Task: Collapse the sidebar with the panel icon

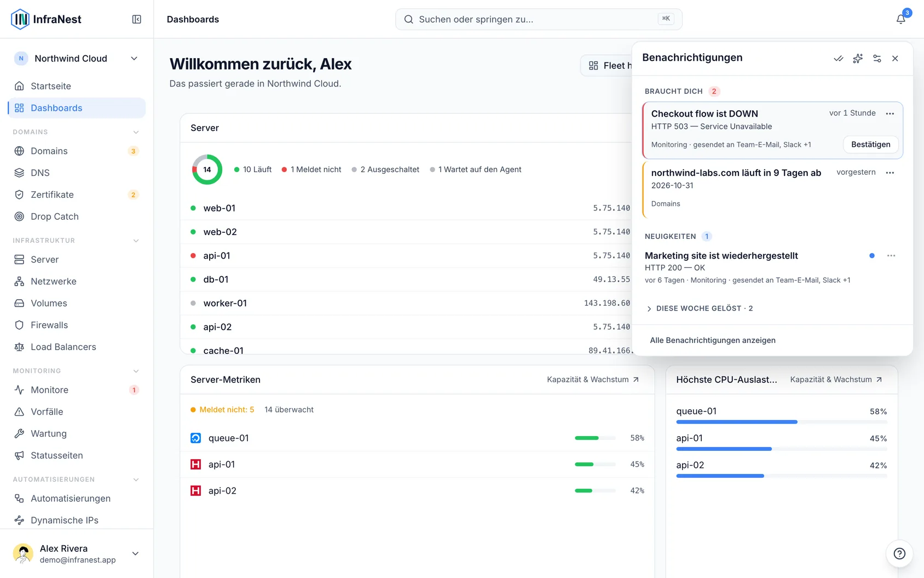Action: [137, 19]
